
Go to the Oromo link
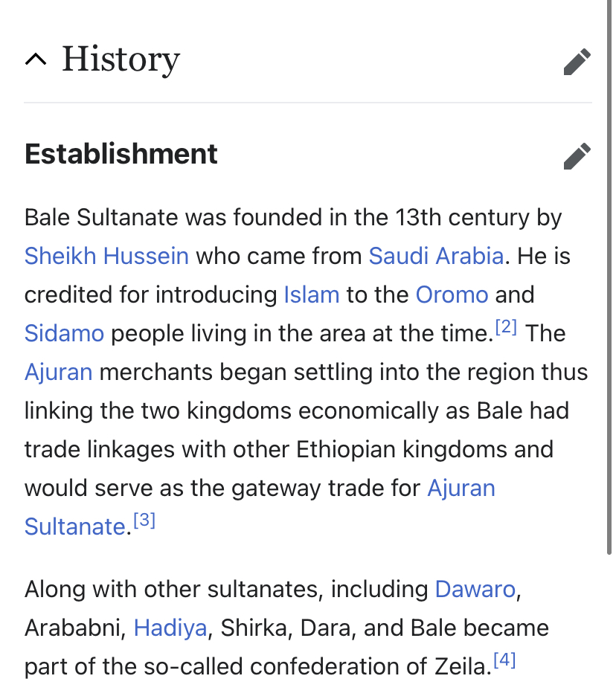tap(452, 295)
